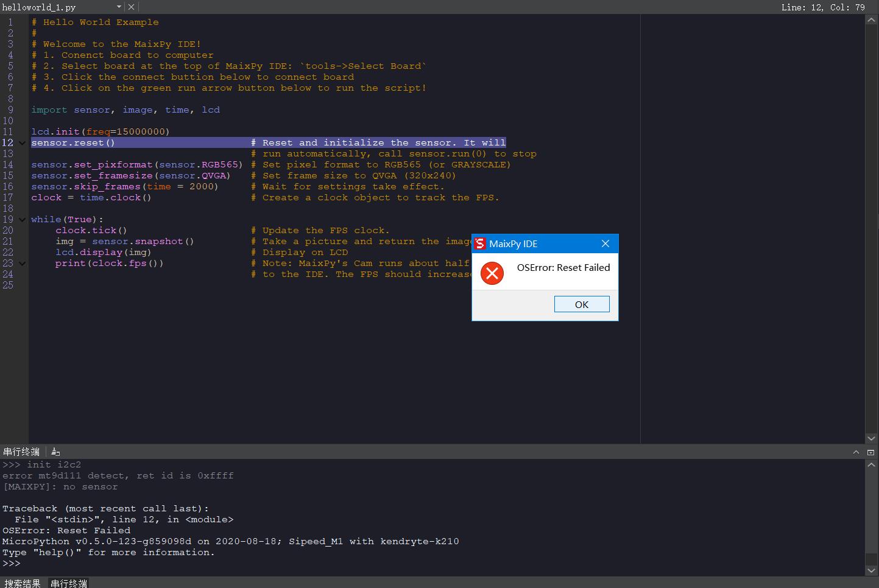Viewport: 879px width, 588px height.
Task: Click sensor.set_pixformat(sensor.RGB565) code
Action: pos(137,164)
